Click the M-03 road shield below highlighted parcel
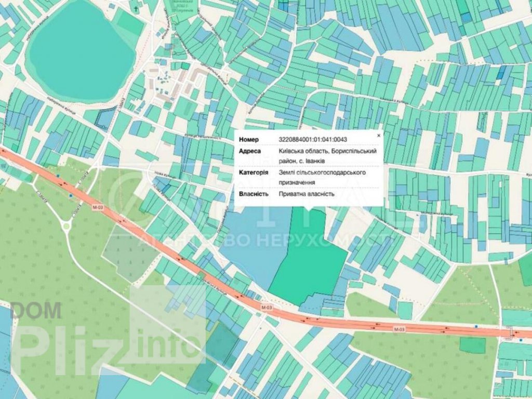 pyautogui.click(x=267, y=308)
